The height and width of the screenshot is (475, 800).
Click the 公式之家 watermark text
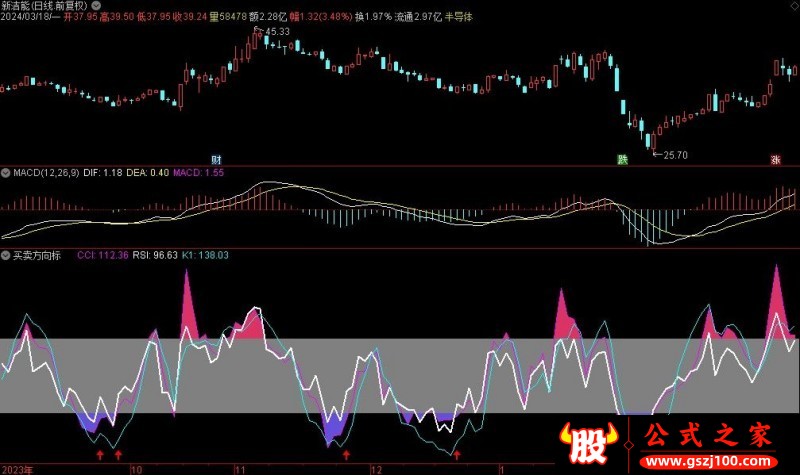pos(706,438)
